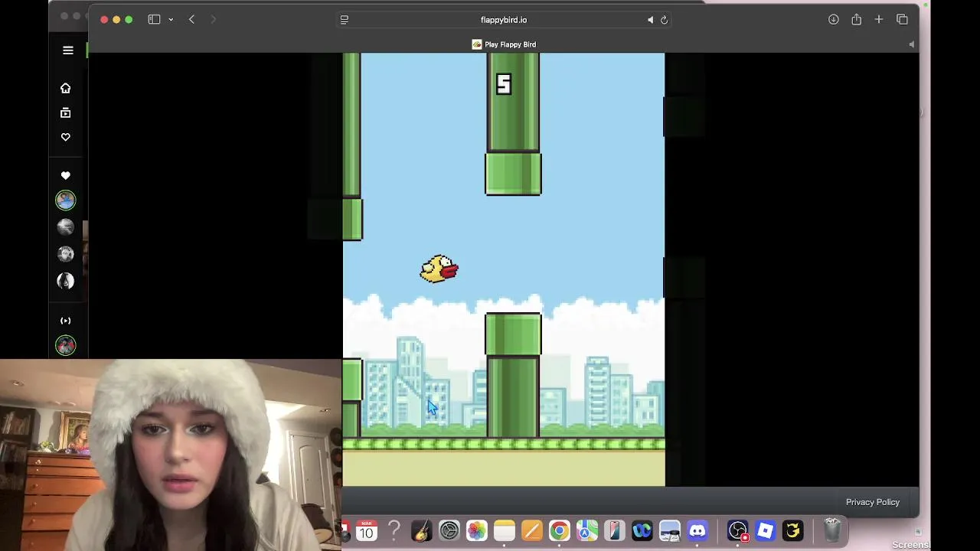Open a new tab with the plus button
The height and width of the screenshot is (551, 980).
(x=879, y=20)
